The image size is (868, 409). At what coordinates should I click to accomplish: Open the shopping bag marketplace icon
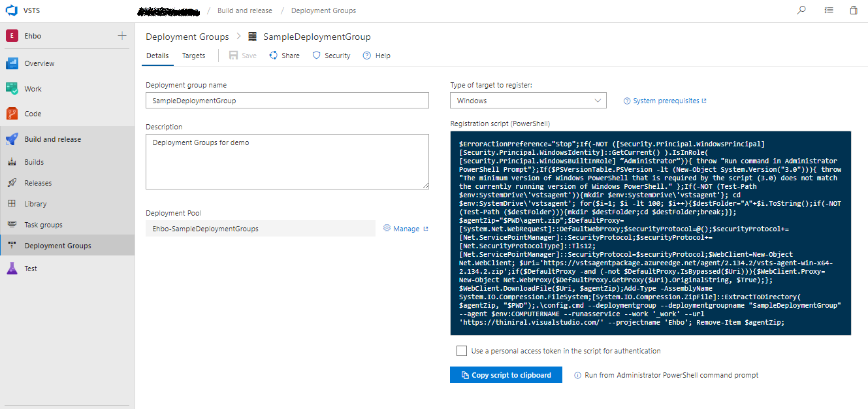854,10
